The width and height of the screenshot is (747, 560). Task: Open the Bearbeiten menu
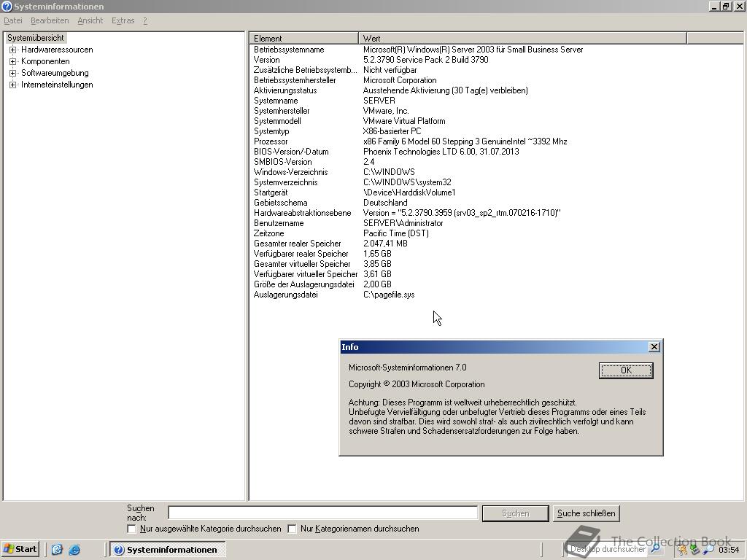[x=50, y=20]
